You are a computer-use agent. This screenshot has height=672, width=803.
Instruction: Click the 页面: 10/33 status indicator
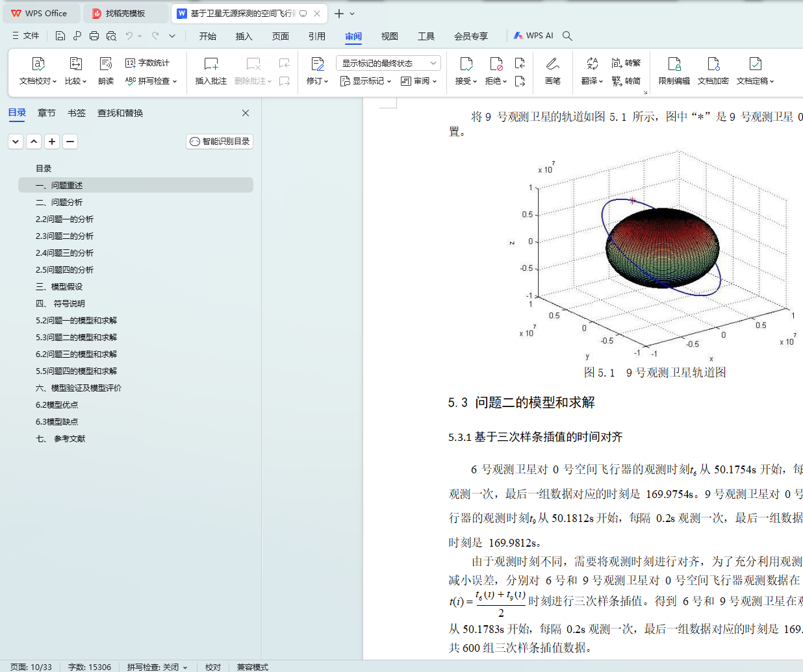[31, 667]
